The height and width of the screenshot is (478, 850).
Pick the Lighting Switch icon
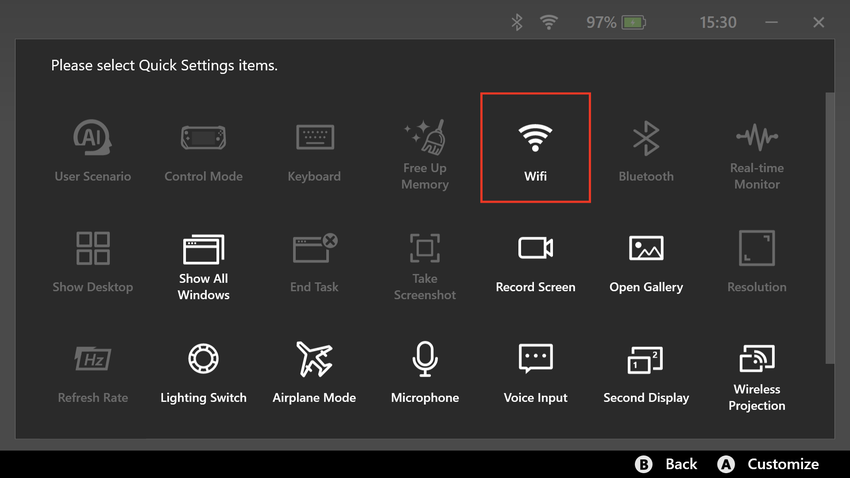pyautogui.click(x=203, y=372)
